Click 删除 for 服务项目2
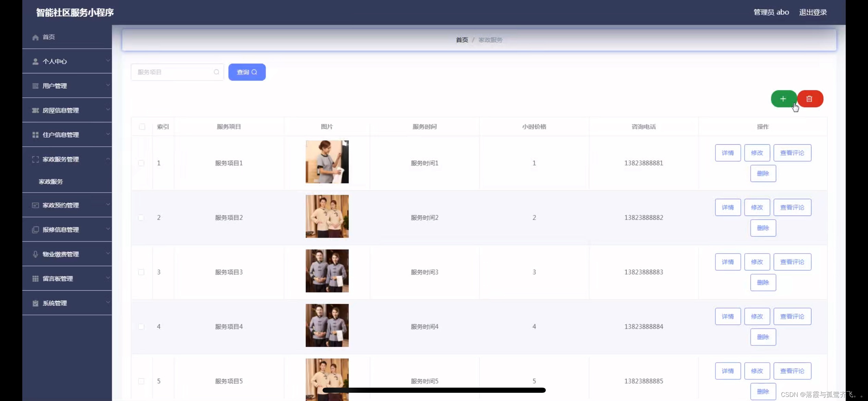The image size is (868, 401). tap(763, 228)
